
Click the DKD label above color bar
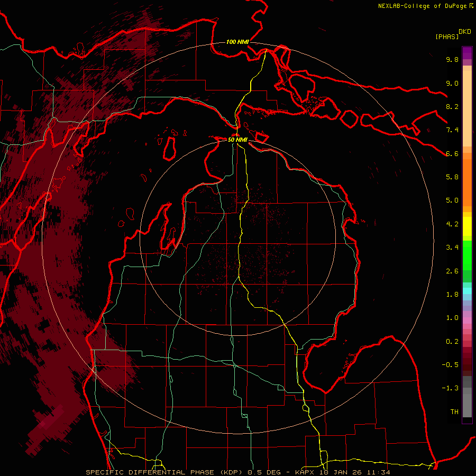tap(465, 32)
